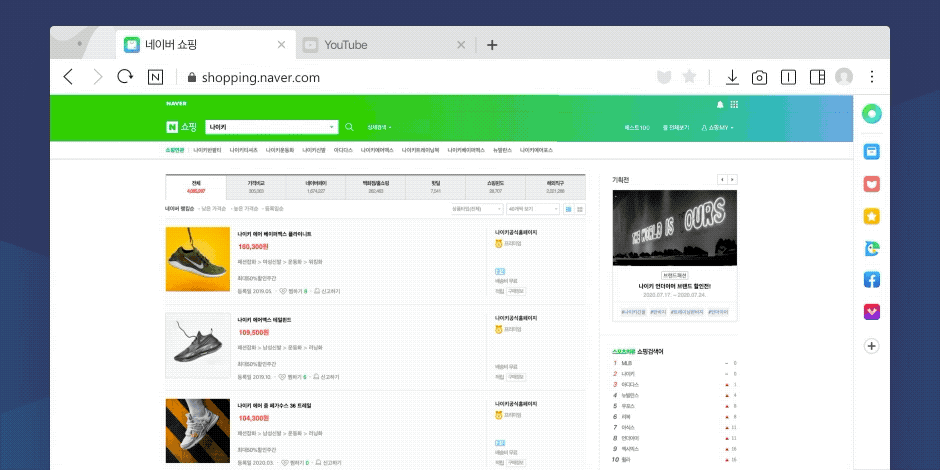Select the 핫딜 tab
Viewport: 940px width, 470px height.
(x=436, y=187)
